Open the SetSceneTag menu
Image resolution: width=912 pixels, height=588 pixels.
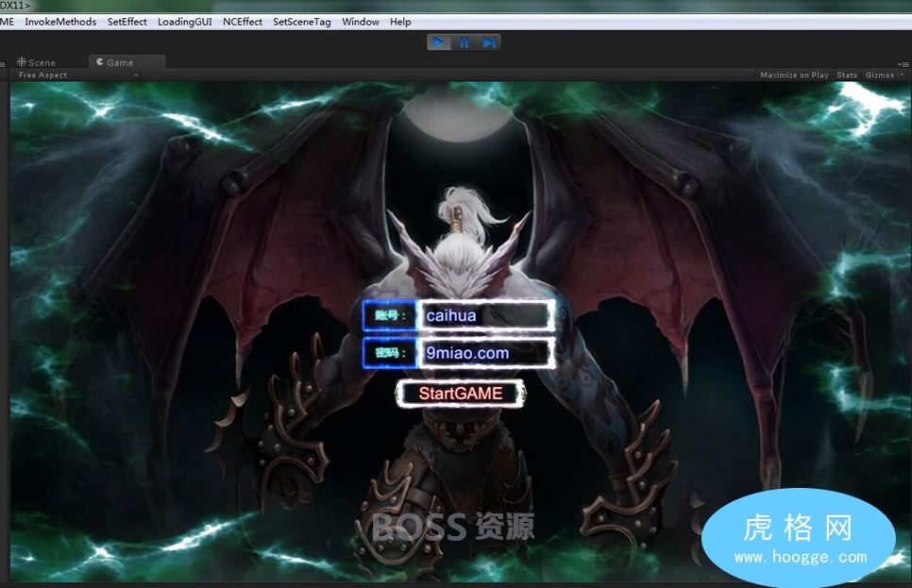[x=302, y=22]
